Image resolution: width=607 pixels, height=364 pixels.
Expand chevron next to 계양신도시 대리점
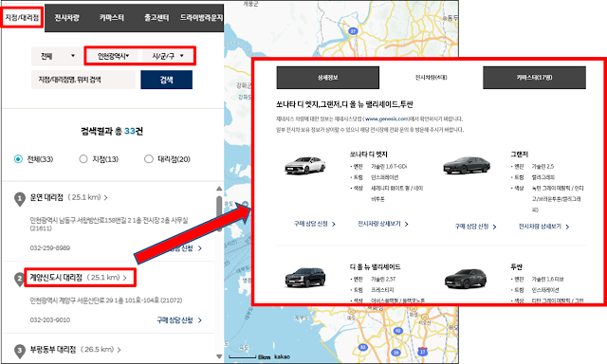[x=124, y=278]
